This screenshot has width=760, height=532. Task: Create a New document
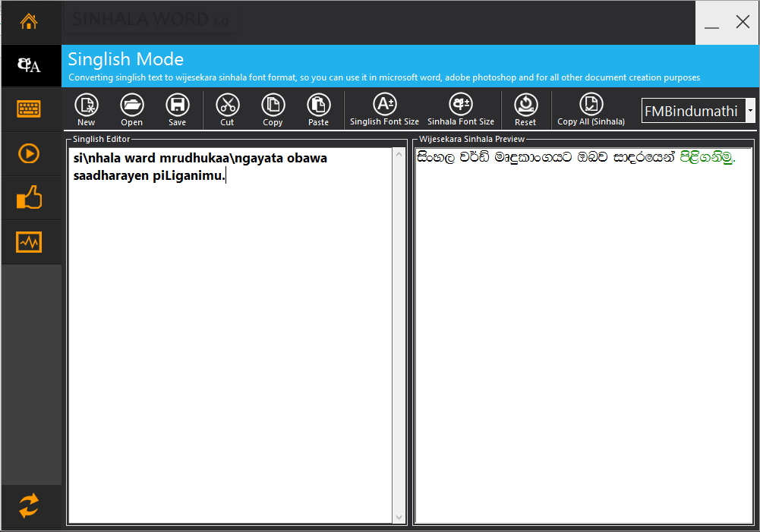coord(87,110)
